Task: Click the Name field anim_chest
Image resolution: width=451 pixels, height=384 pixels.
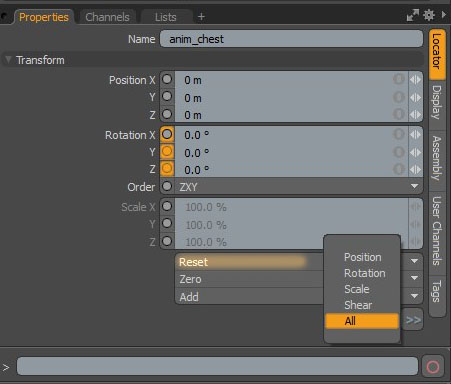Action: pyautogui.click(x=291, y=39)
